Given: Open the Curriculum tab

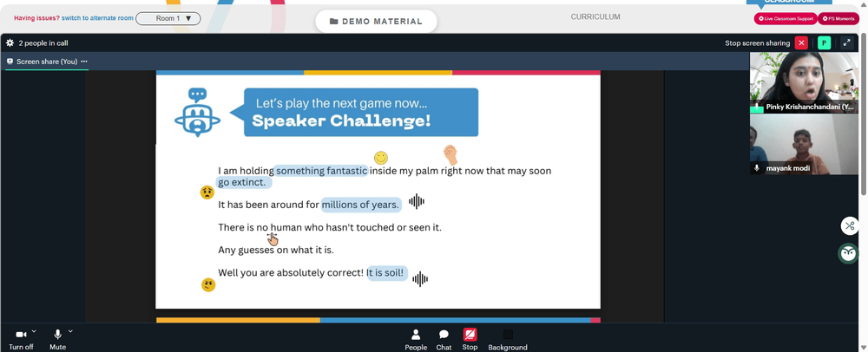Looking at the screenshot, I should click(x=595, y=17).
